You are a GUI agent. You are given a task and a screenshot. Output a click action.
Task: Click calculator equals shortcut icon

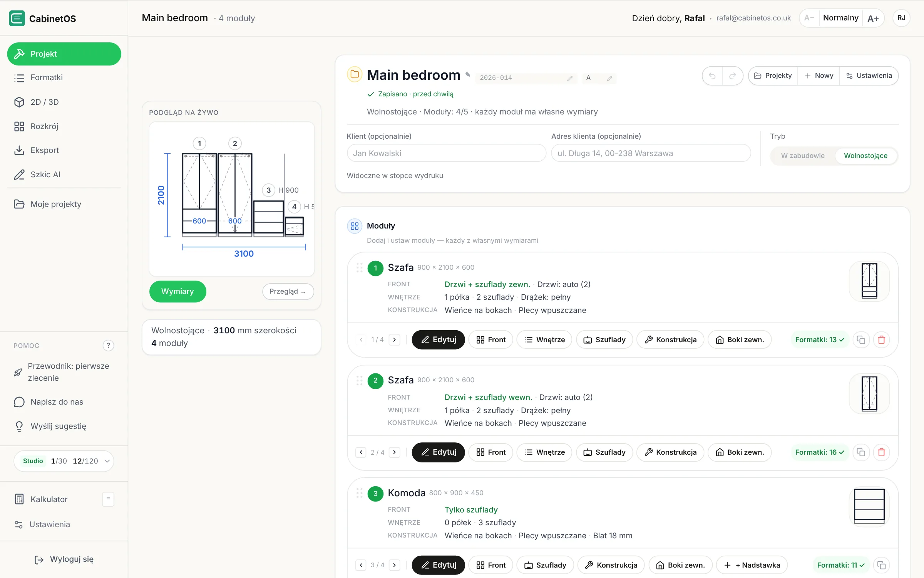[x=108, y=499]
